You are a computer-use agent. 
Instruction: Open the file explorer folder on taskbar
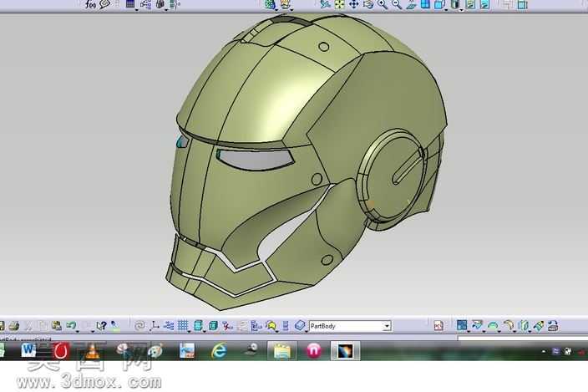282,351
